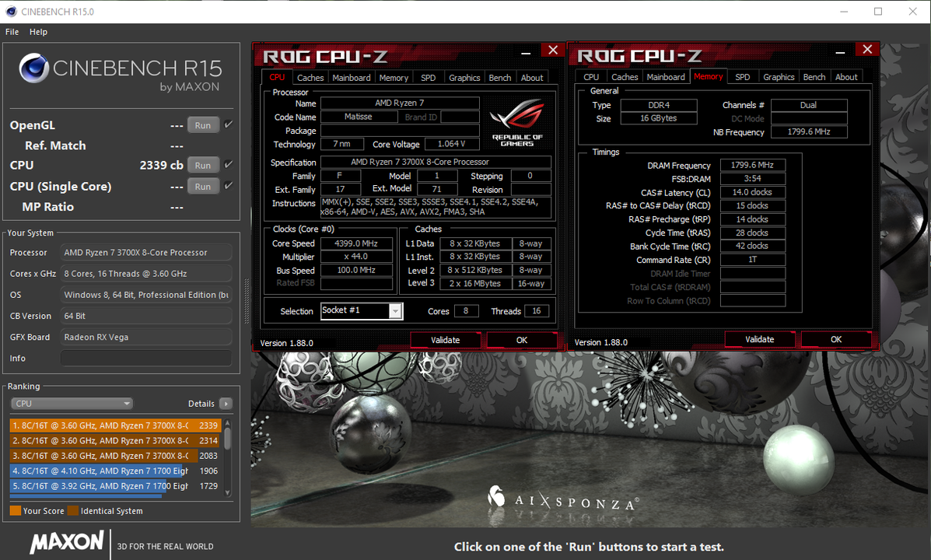Switch to Caches tab in right CPU-Z
Image resolution: width=931 pixels, height=560 pixels.
click(625, 77)
